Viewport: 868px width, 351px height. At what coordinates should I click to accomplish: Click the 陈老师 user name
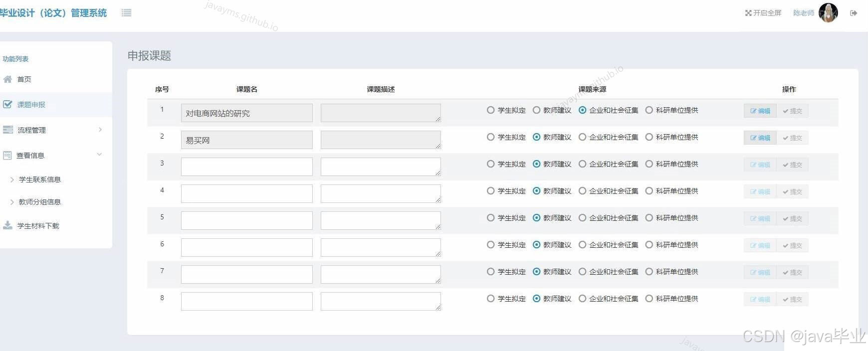(804, 13)
